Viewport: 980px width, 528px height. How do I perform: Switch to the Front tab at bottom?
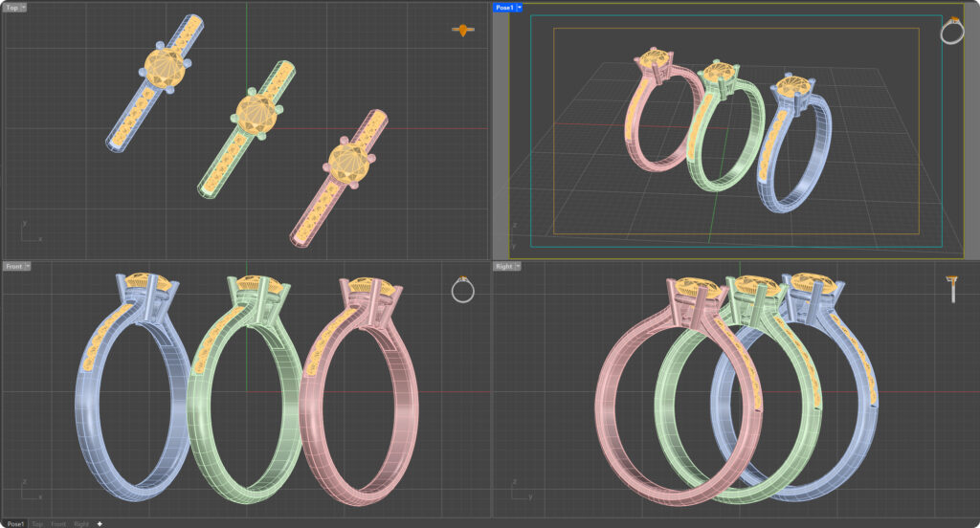(x=58, y=523)
